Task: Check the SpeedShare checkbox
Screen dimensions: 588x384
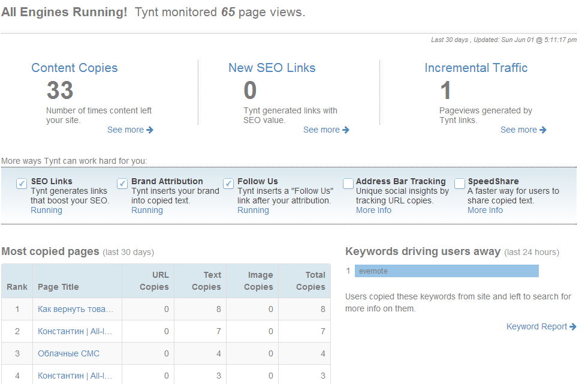Action: coord(460,184)
